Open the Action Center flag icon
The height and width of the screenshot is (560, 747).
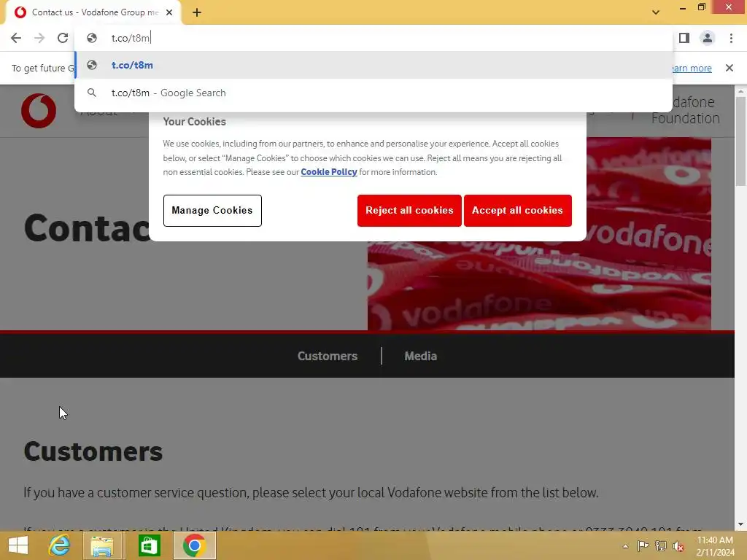coord(643,546)
